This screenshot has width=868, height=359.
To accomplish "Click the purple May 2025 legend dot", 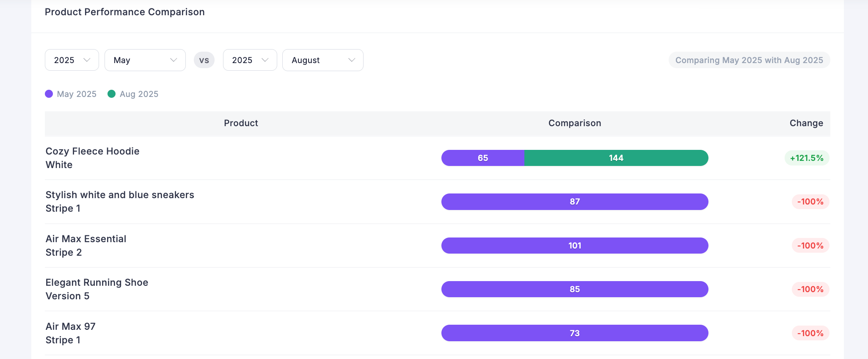I will 49,94.
